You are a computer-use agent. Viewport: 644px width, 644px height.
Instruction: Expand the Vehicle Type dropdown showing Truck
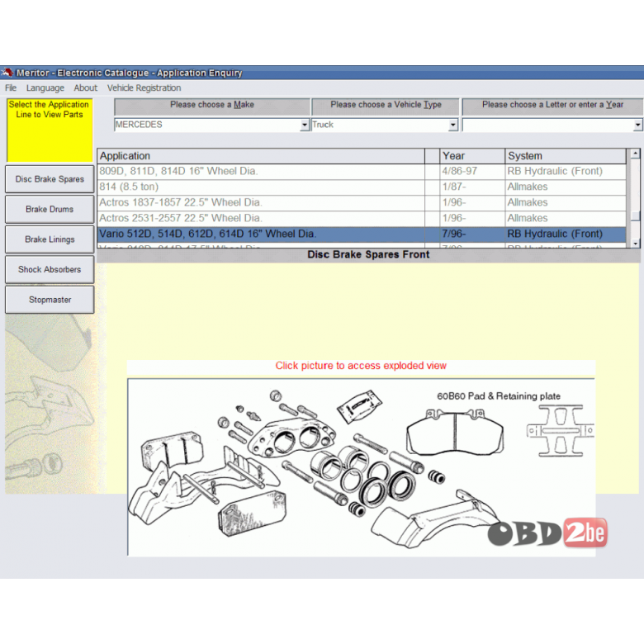453,125
